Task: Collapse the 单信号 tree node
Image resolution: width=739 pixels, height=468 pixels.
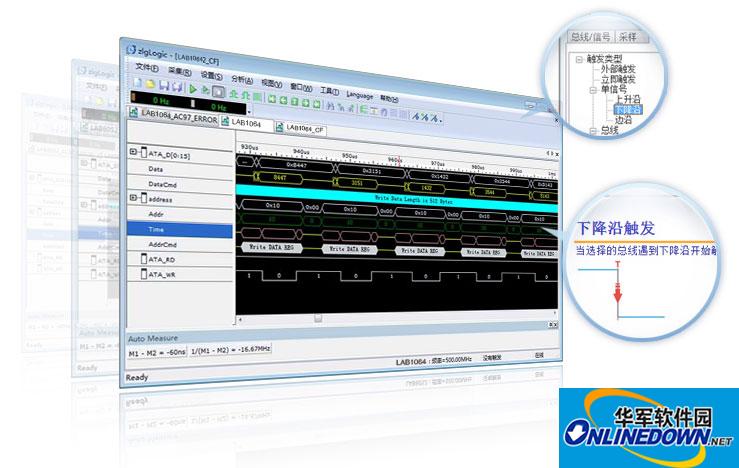Action: [x=593, y=90]
